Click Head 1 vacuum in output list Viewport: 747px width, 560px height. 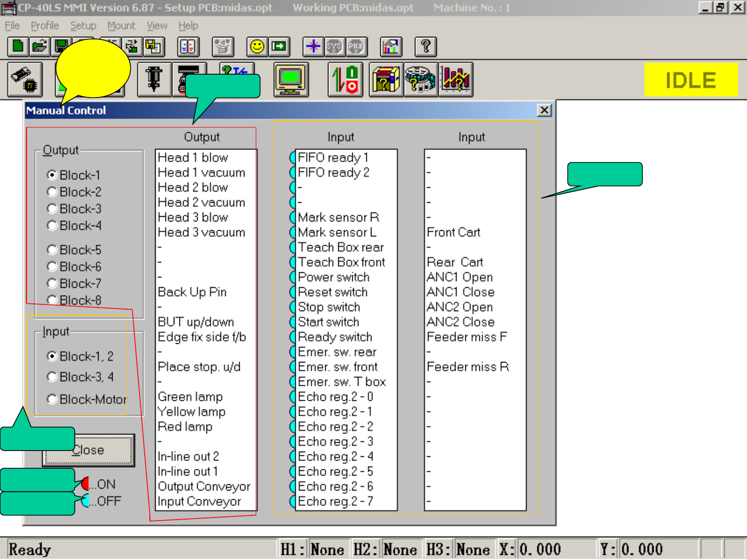tap(201, 173)
